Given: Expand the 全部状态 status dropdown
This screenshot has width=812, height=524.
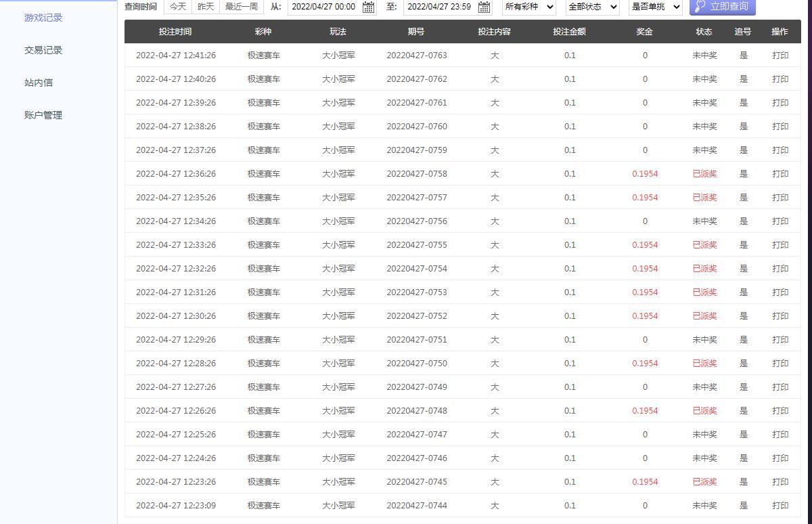Looking at the screenshot, I should pyautogui.click(x=593, y=7).
